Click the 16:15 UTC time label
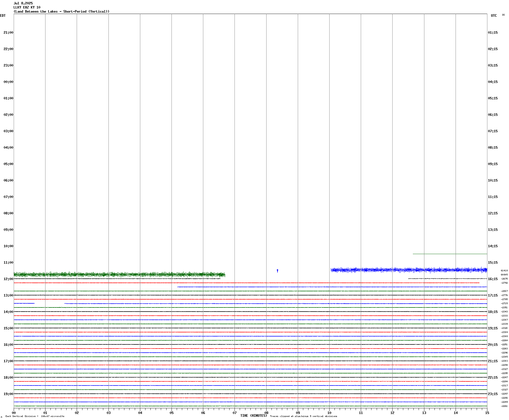 pyautogui.click(x=493, y=279)
